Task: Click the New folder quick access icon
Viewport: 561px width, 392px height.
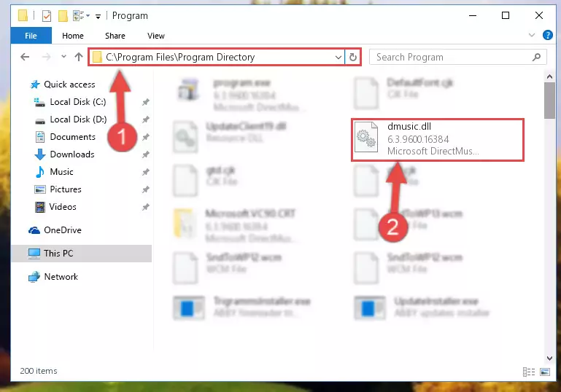Action: point(63,16)
